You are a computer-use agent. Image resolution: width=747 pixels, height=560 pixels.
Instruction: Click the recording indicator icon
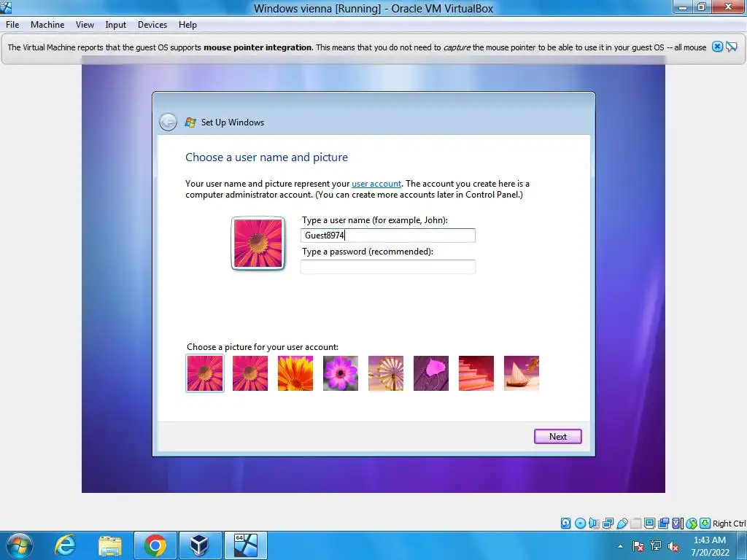point(663,524)
